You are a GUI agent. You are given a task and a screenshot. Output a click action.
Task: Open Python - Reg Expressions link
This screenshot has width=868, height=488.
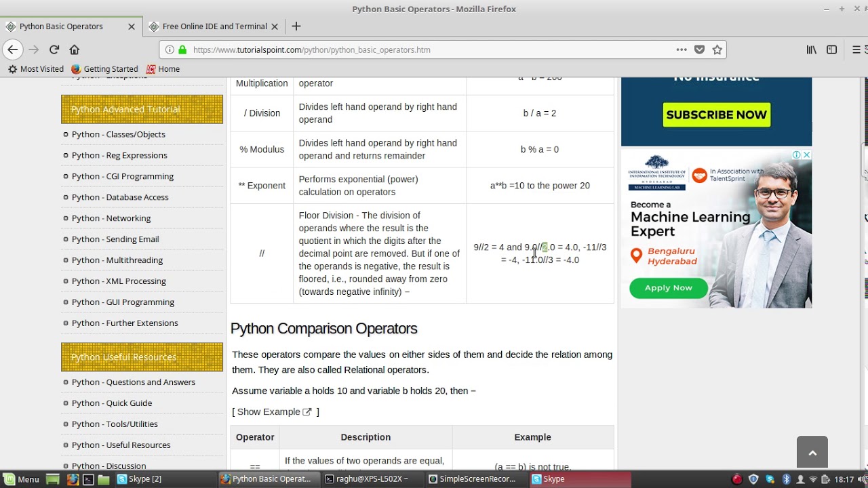tap(119, 155)
